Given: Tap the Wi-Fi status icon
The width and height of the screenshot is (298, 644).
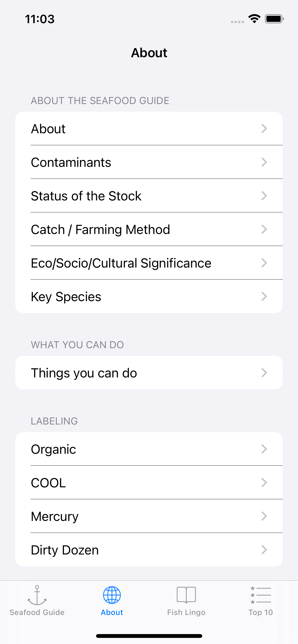Looking at the screenshot, I should coord(254,19).
